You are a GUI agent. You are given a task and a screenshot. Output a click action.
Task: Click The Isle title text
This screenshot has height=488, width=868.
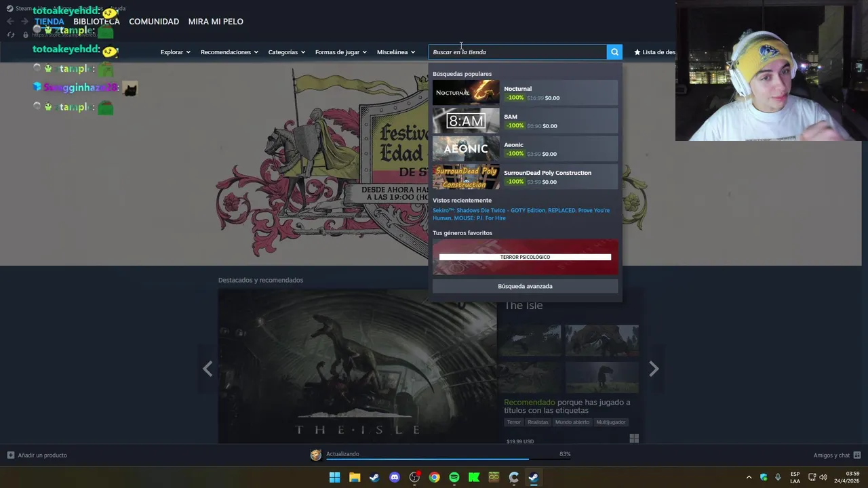point(524,306)
